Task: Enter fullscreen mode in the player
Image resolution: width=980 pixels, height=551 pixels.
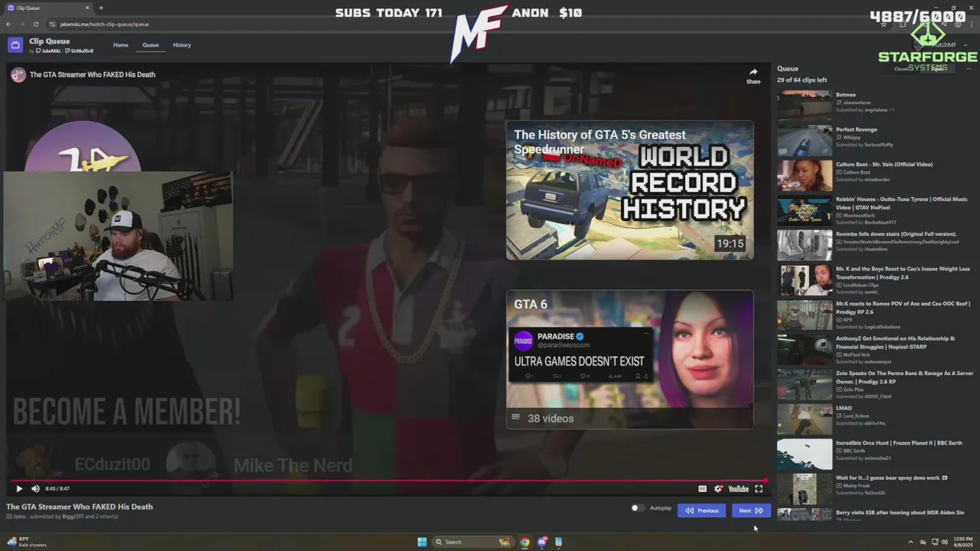Action: [759, 489]
